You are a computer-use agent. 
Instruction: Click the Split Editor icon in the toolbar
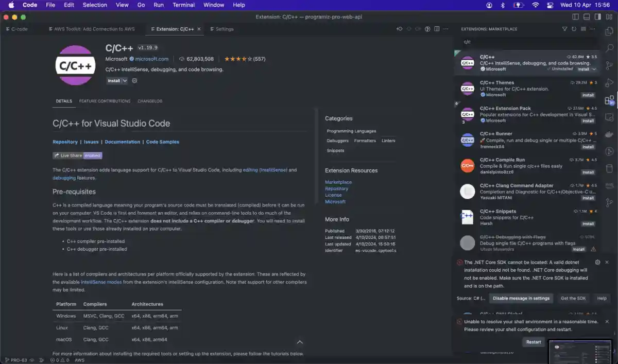[x=437, y=29]
